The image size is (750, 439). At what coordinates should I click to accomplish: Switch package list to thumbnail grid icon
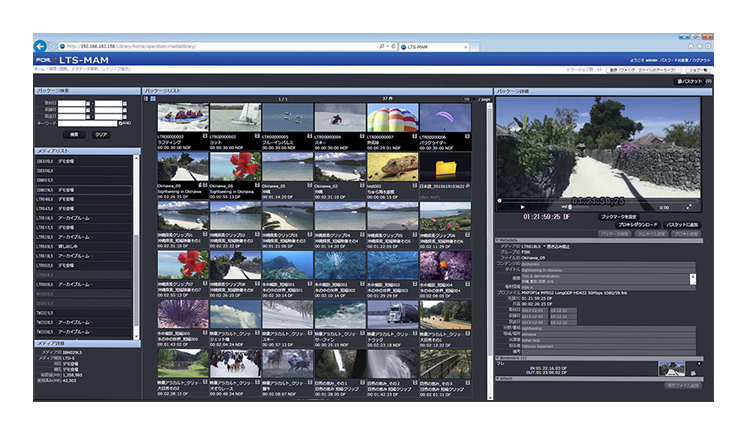click(153, 99)
